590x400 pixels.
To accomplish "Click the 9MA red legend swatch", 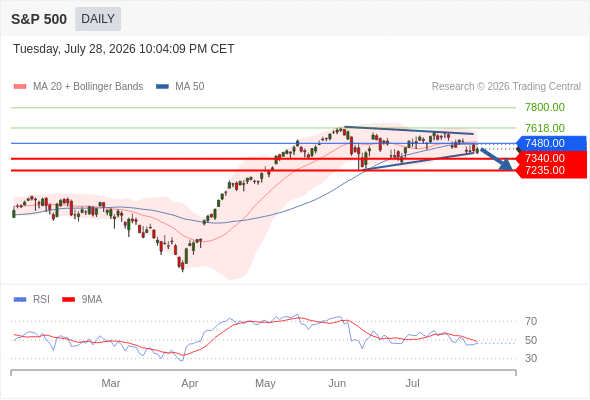I will pos(68,300).
